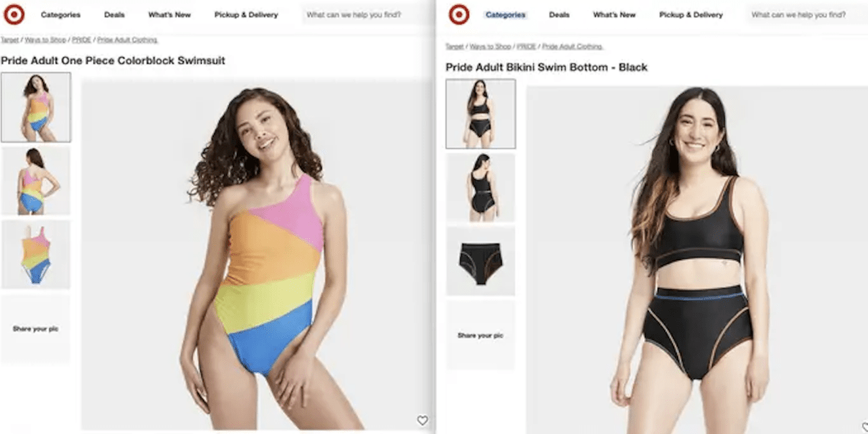Viewport: 868px width, 434px height.
Task: Select back view thumbnail of black bikini
Action: tap(480, 187)
